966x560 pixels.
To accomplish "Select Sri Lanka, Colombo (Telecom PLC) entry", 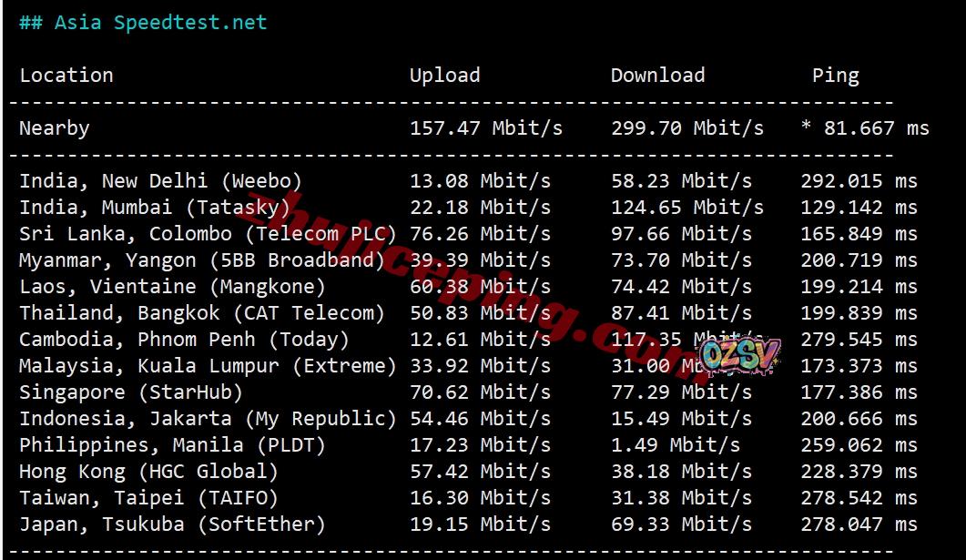I will tap(208, 234).
